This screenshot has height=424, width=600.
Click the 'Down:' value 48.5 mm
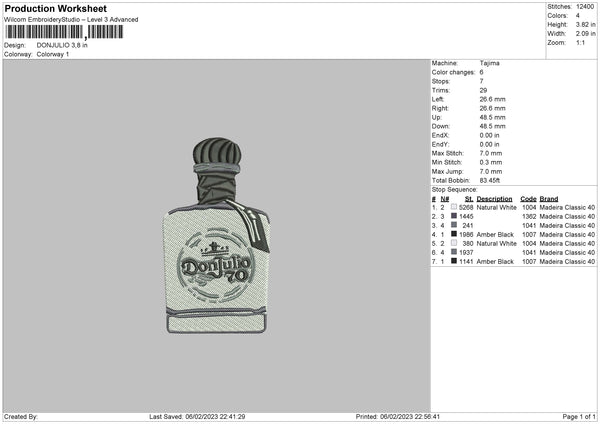click(x=492, y=126)
